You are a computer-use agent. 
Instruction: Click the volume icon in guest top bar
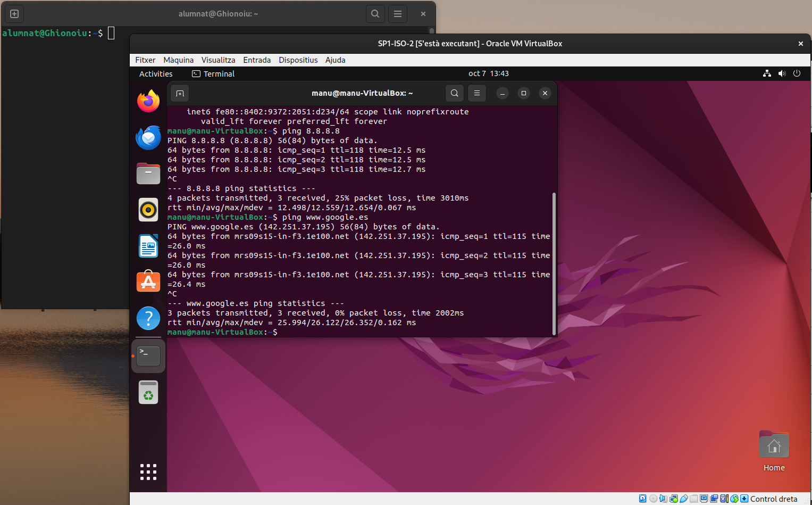[x=782, y=73]
